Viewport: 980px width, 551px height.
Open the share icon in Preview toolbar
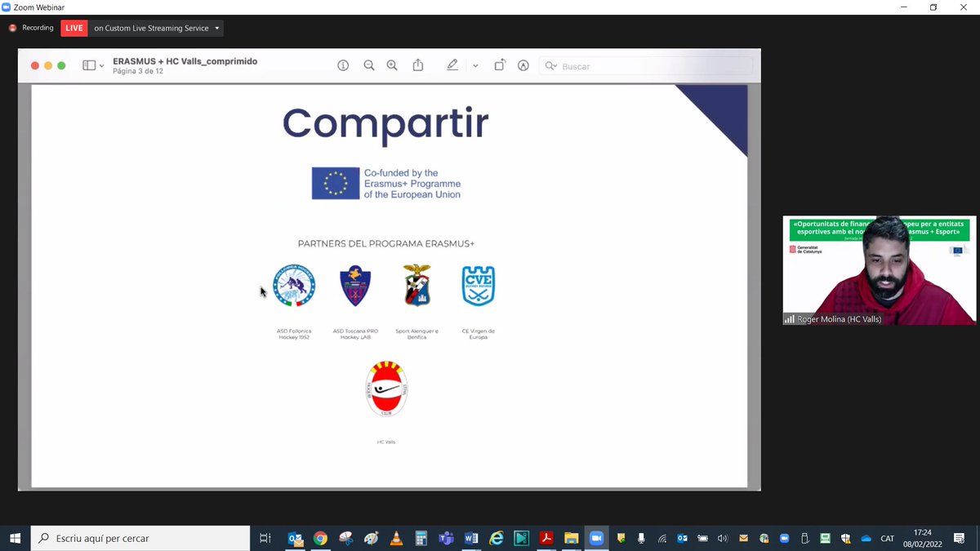click(x=418, y=65)
